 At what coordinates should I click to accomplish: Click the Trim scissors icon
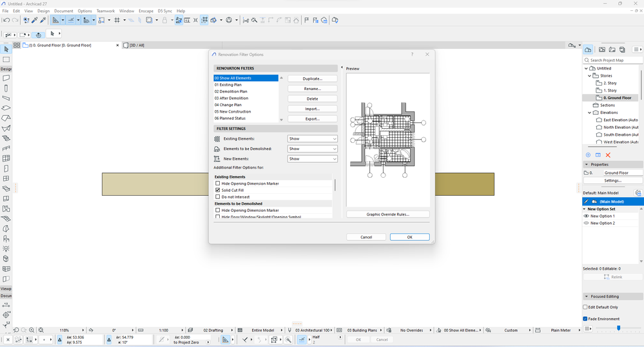(x=246, y=20)
